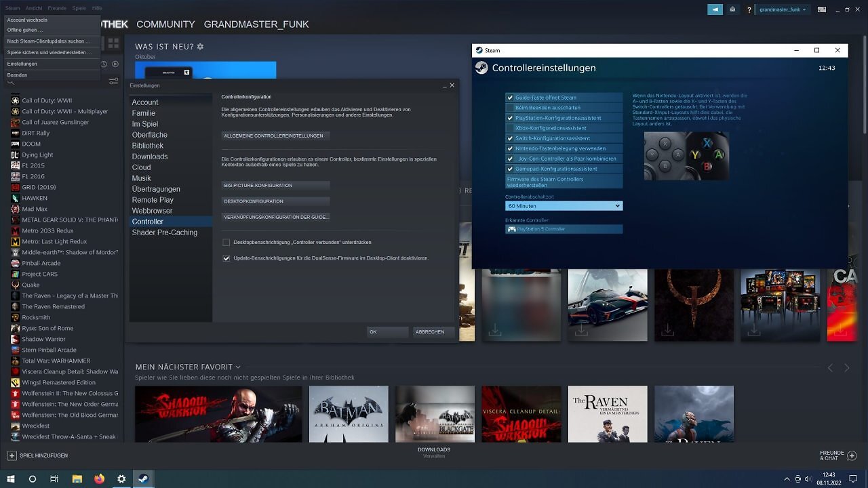Check Desktopbenachrichtigung Controller verbunden unterdrücken

click(x=226, y=242)
